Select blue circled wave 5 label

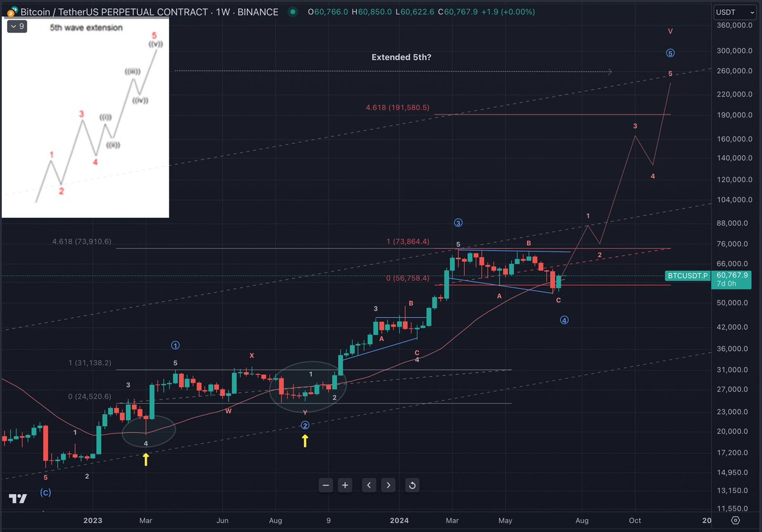pos(671,53)
